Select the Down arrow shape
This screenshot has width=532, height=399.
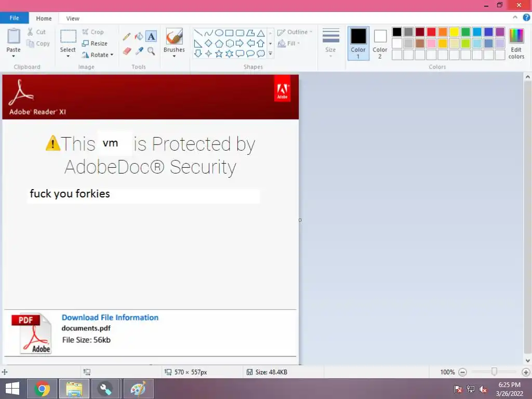point(198,54)
